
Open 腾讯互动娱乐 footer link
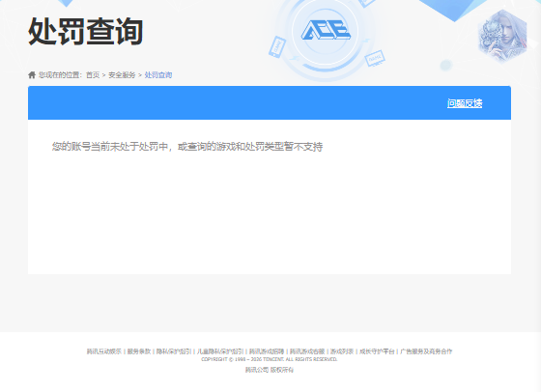104,351
